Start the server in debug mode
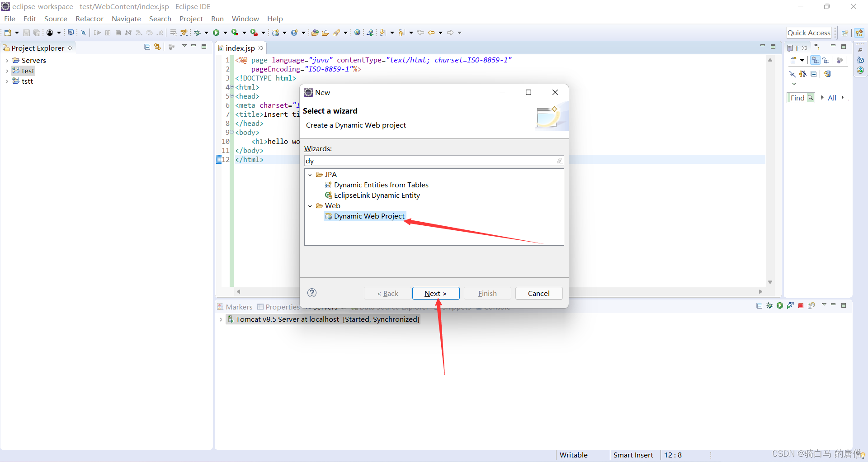The height and width of the screenshot is (462, 868). click(x=769, y=306)
